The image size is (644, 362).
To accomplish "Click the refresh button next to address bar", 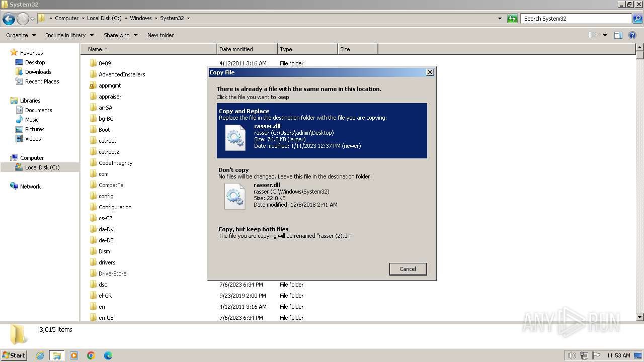I will (512, 19).
